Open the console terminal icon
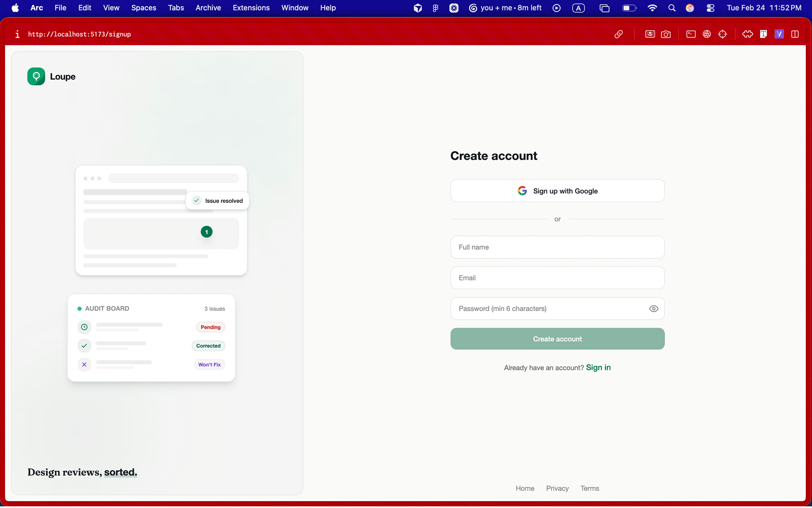 (x=691, y=34)
